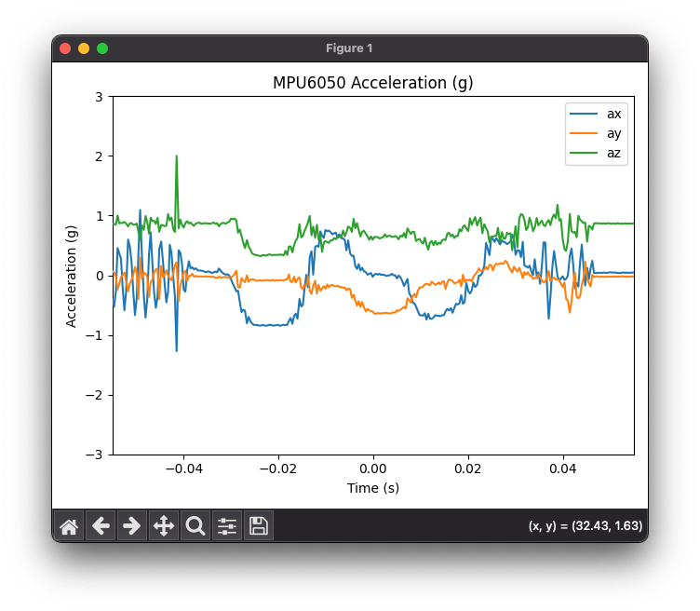
Task: Minimize the window with the yellow button
Action: (84, 48)
